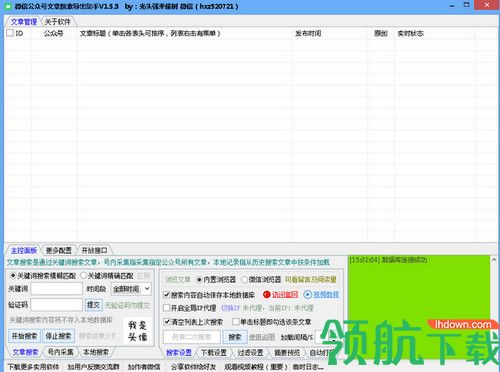The height and width of the screenshot is (372, 500).
Task: Click the 数据库连接成功 log entry
Action: [388, 260]
